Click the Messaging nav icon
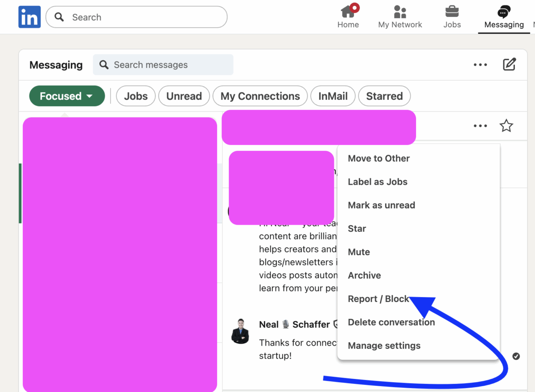The height and width of the screenshot is (392, 535). tap(504, 12)
